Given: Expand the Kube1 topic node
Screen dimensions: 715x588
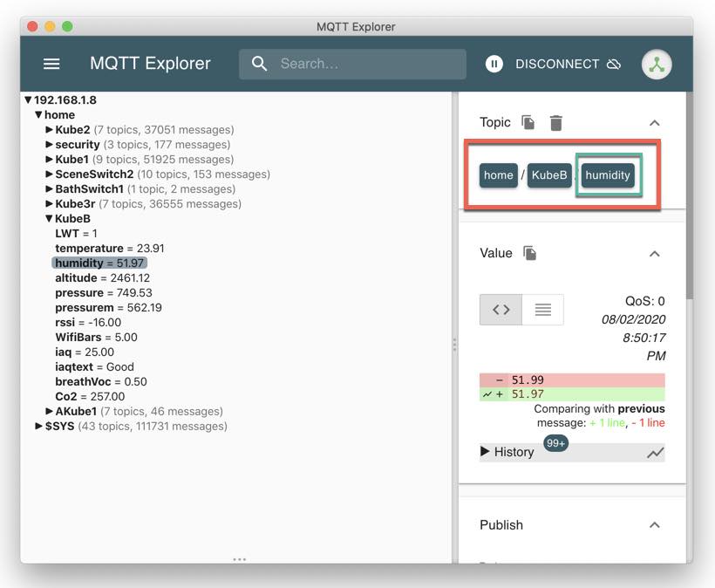Looking at the screenshot, I should [49, 159].
